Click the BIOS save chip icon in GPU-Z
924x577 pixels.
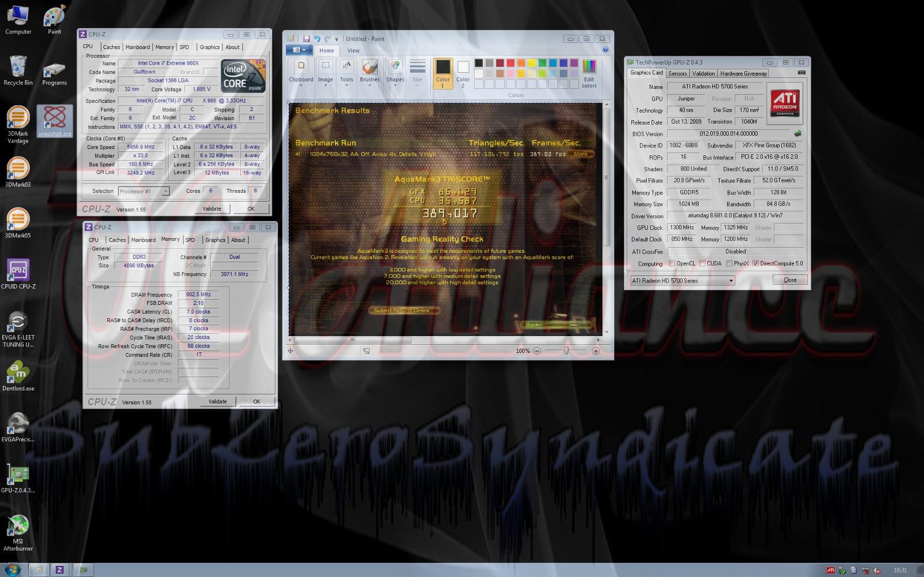pos(798,133)
